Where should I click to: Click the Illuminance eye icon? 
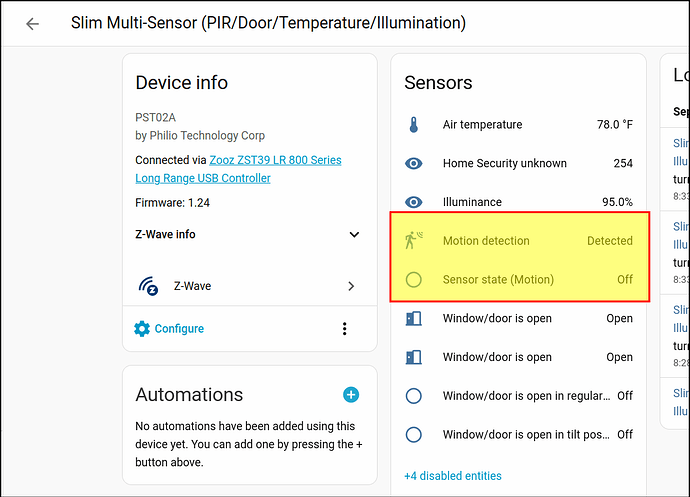click(414, 202)
